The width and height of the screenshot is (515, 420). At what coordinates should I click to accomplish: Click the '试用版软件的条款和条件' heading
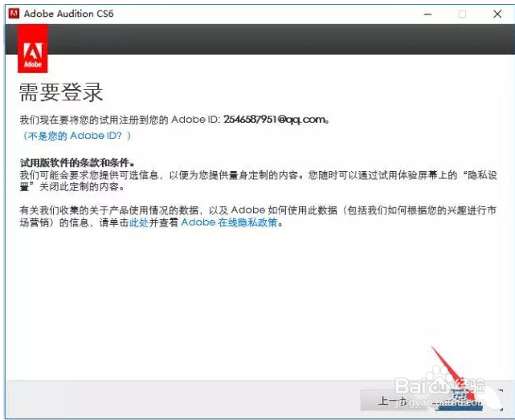(76, 162)
